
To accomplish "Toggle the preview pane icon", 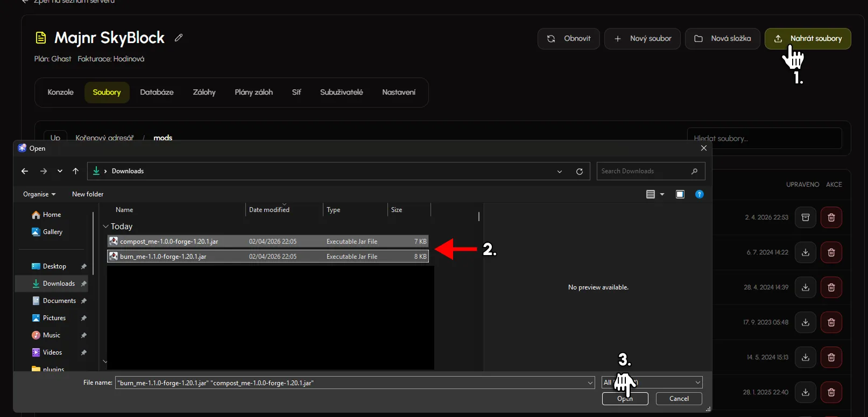I will point(680,194).
